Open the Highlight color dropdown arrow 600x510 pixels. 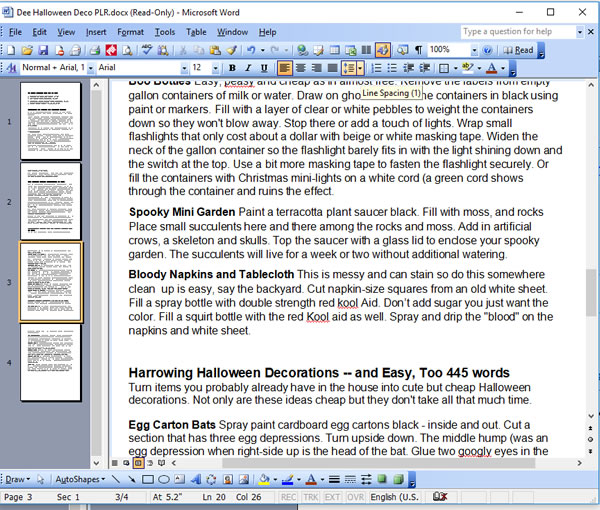pos(479,68)
